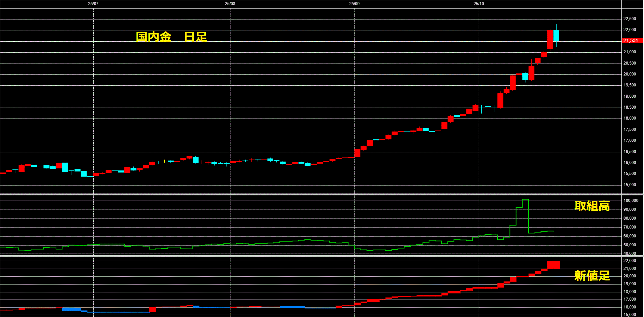Select the 新値足 panel label
The width and height of the screenshot is (644, 317).
[x=592, y=275]
